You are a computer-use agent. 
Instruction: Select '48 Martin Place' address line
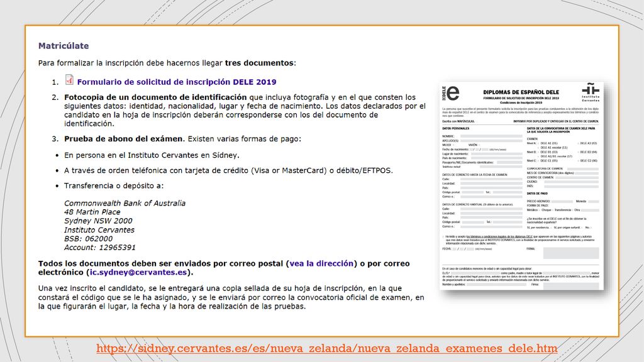point(92,212)
